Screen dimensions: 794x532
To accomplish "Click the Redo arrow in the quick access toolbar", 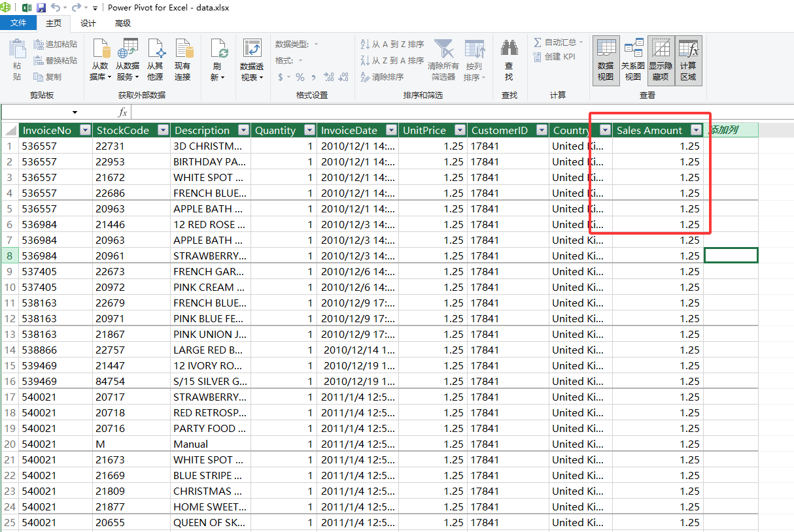I will click(x=76, y=7).
